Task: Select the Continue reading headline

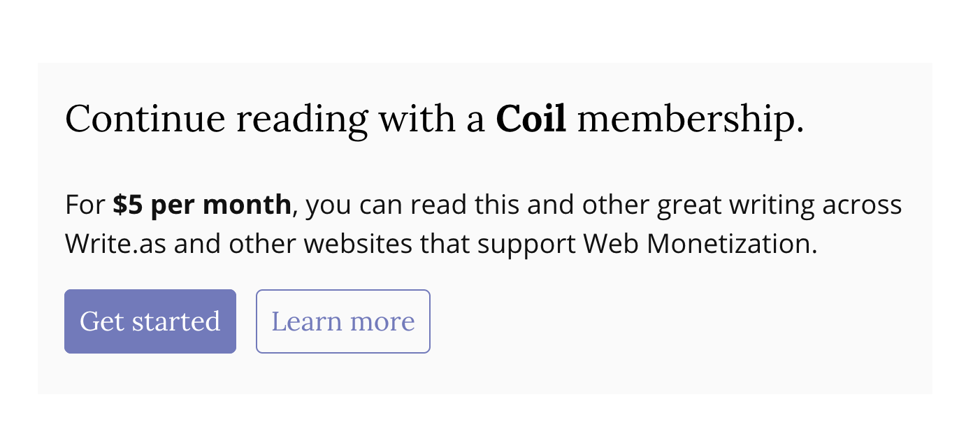Action: [217, 118]
